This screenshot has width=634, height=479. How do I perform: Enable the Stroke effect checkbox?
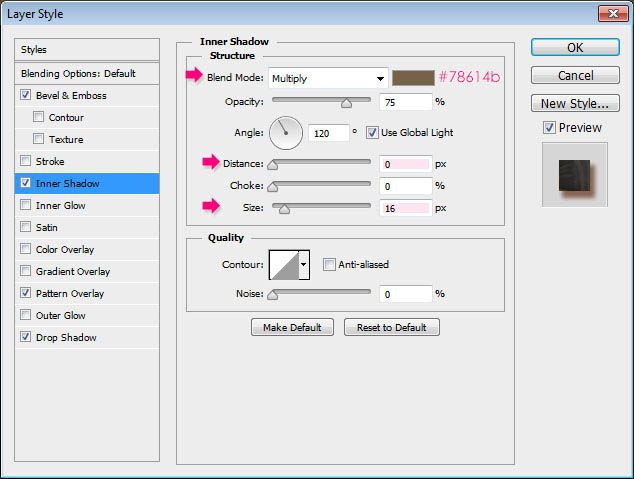[25, 162]
